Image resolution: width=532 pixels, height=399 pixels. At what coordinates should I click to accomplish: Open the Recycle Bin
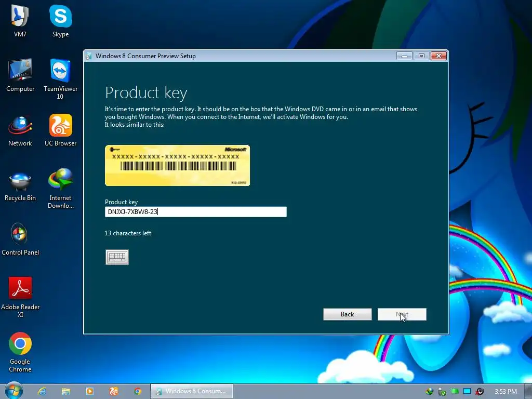coord(20,187)
